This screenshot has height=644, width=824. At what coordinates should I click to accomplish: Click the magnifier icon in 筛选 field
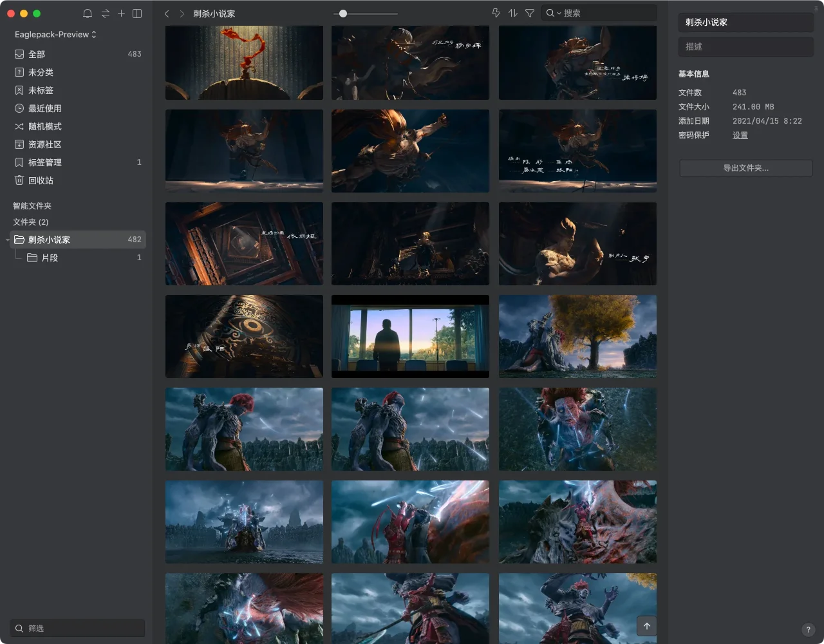[19, 628]
